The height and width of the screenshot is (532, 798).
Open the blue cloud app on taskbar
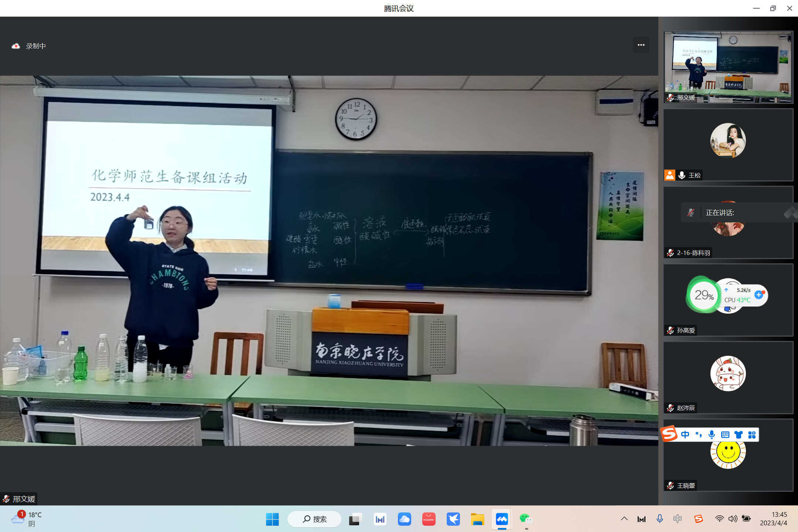(x=404, y=519)
